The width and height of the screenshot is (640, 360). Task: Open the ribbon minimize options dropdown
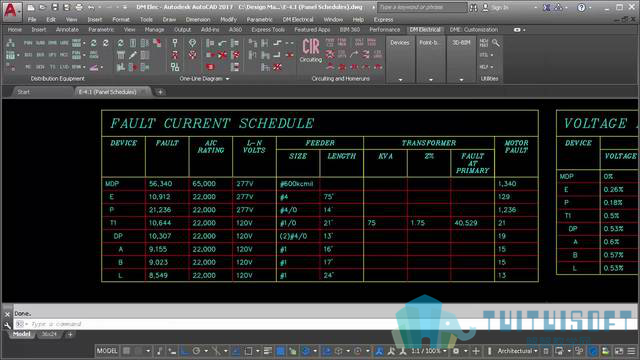tap(524, 30)
